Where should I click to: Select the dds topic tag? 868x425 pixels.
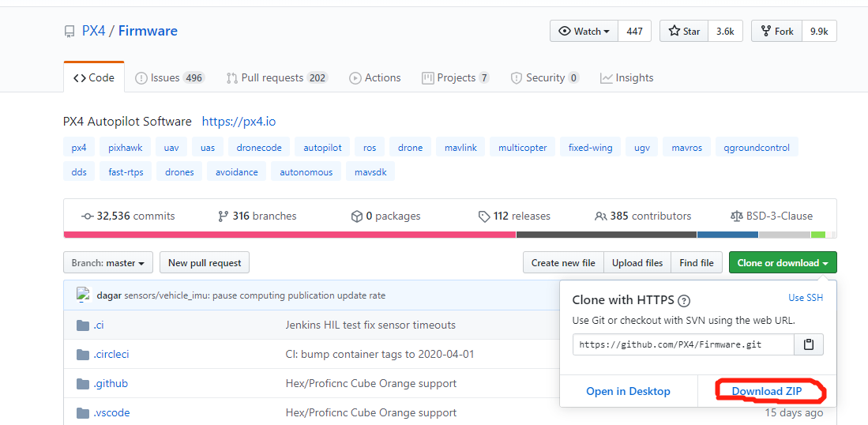coord(79,172)
